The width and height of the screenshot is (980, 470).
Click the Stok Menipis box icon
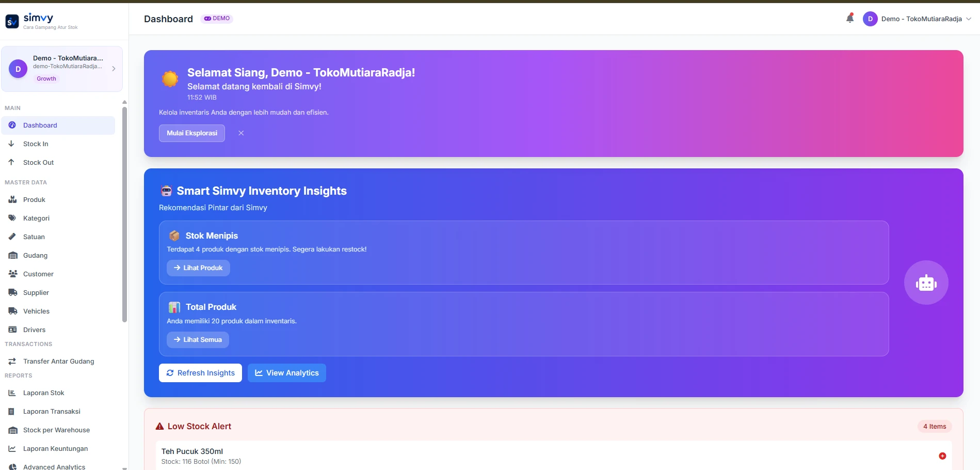(x=174, y=236)
